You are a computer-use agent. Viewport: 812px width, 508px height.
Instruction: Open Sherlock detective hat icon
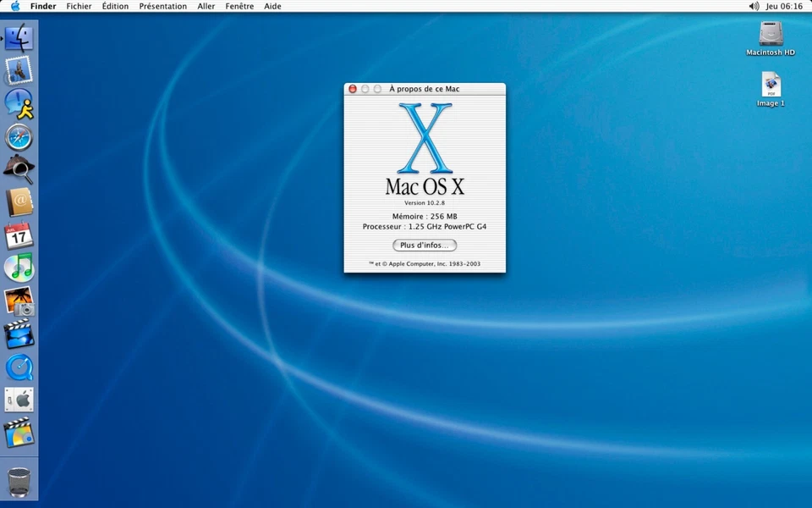pyautogui.click(x=19, y=169)
